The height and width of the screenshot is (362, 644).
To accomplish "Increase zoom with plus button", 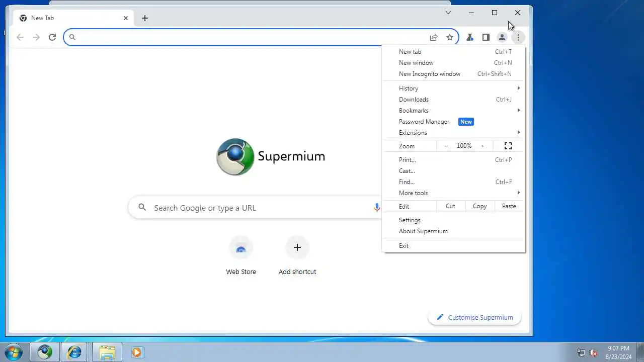I will coord(482,146).
